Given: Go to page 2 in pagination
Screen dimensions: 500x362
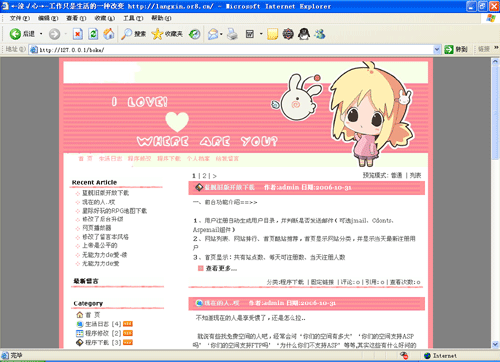Looking at the screenshot, I should (x=204, y=176).
